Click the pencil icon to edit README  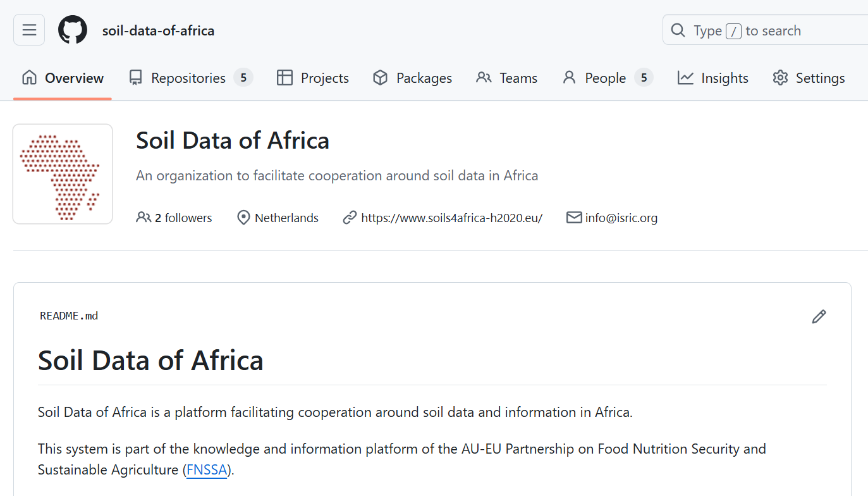click(819, 317)
